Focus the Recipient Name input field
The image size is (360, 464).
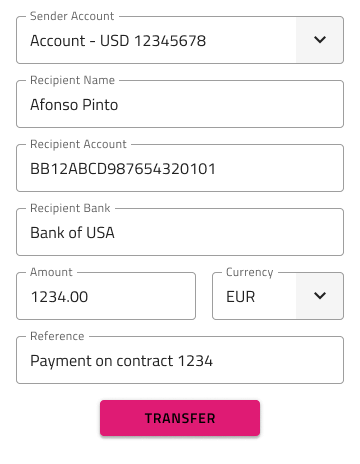(x=180, y=104)
